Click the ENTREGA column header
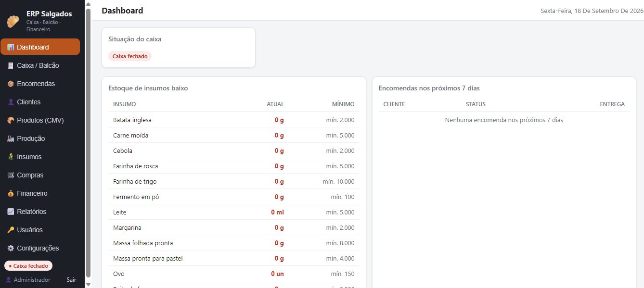 pos(612,104)
